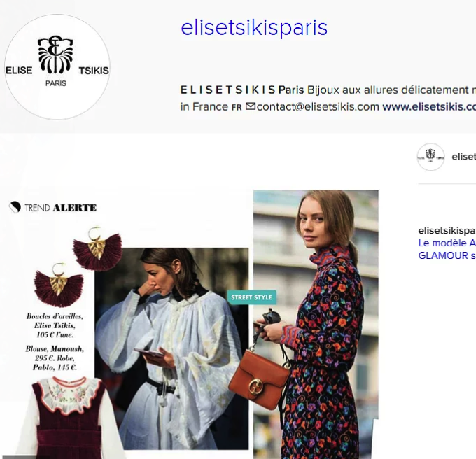
Task: Click the GLAMOUR caption link text
Action: point(447,256)
